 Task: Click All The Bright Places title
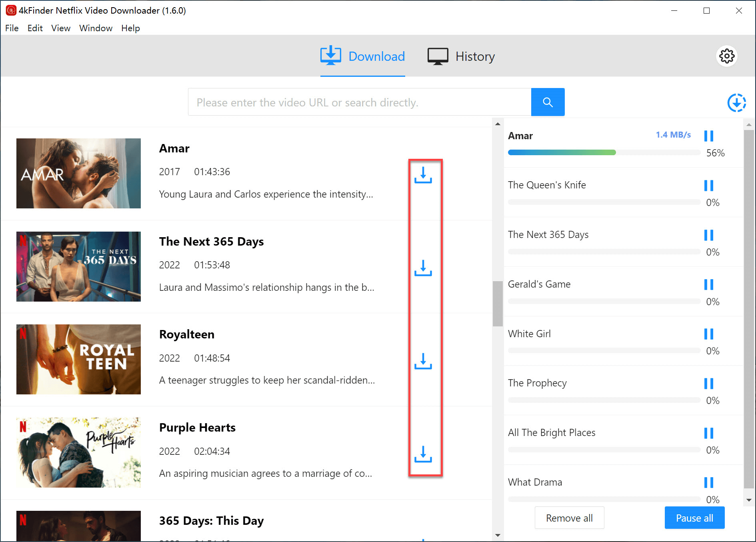[x=552, y=433]
